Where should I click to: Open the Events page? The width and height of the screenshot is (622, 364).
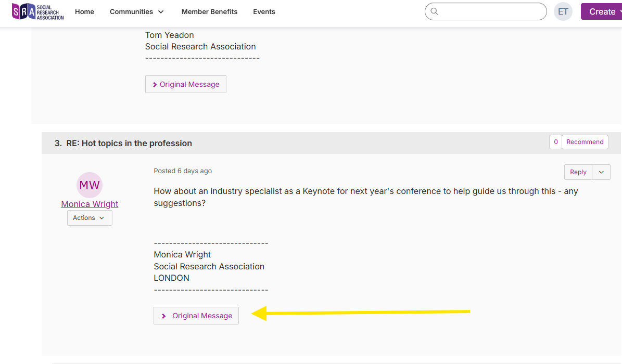coord(264,12)
